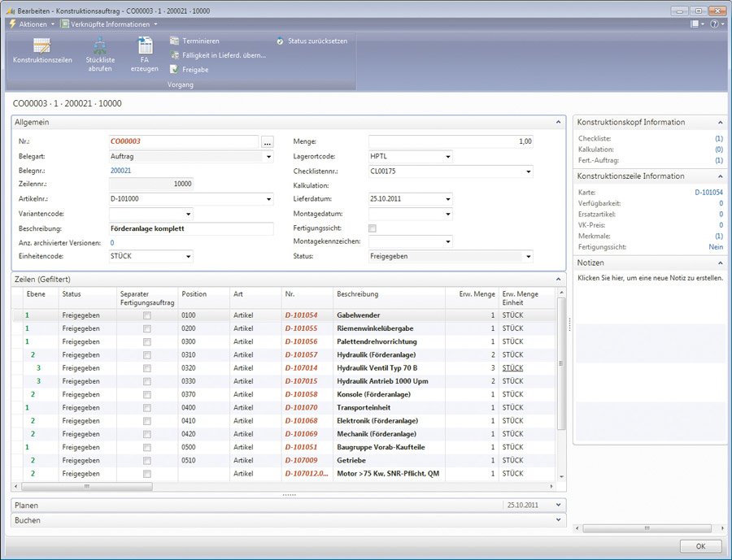
Task: Open the Lagerortcode dropdown
Action: [448, 156]
